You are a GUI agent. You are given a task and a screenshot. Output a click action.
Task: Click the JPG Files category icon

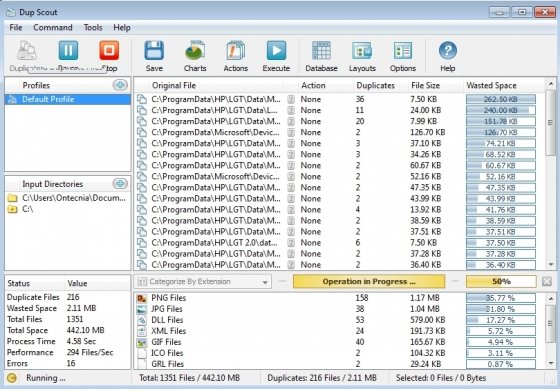tap(142, 309)
